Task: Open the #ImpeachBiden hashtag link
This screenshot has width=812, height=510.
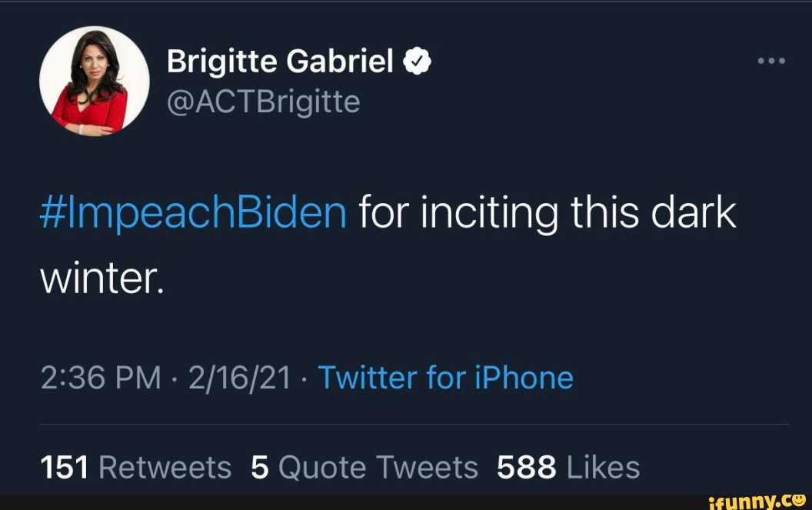Action: [192, 212]
